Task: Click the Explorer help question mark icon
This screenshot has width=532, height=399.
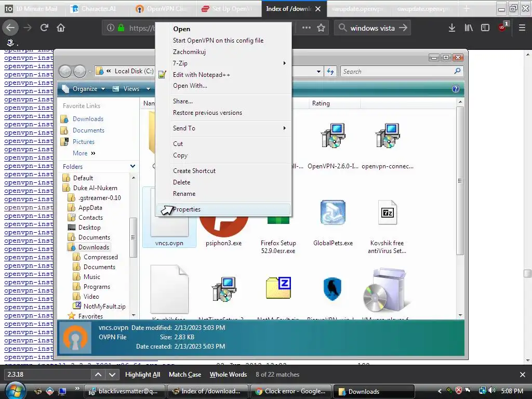Action: coord(455,89)
